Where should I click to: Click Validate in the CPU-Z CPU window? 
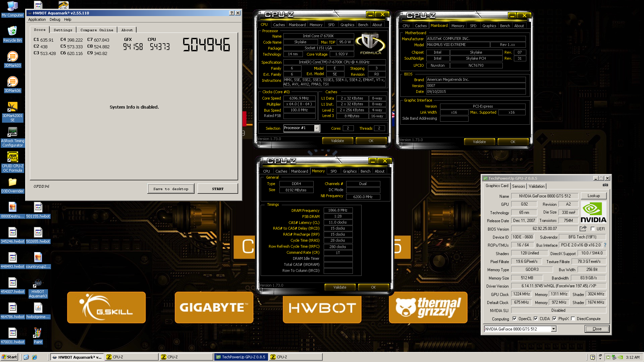click(x=337, y=141)
